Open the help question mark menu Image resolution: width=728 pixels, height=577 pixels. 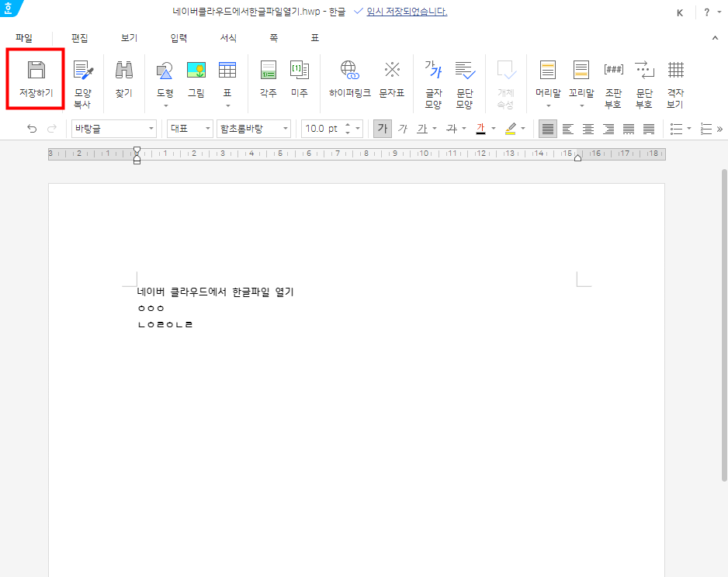(706, 12)
